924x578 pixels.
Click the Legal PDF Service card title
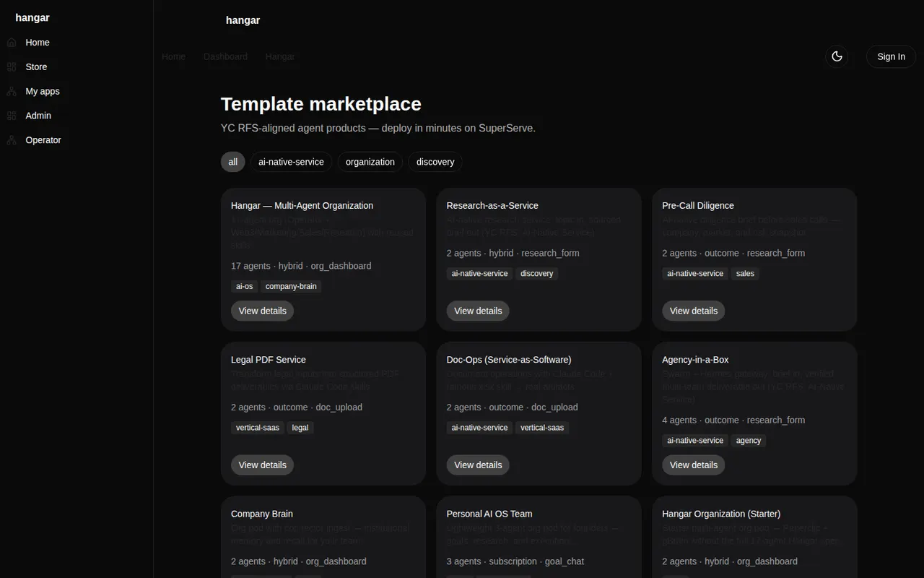[269, 359]
